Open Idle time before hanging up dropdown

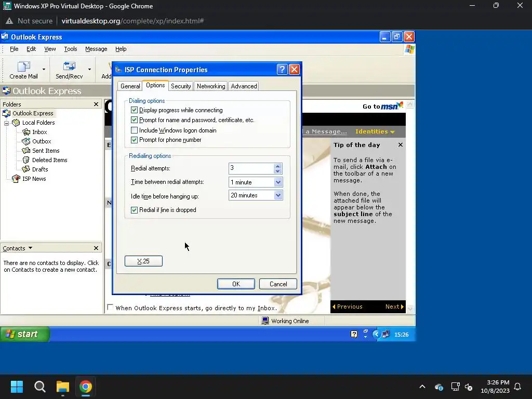click(x=278, y=195)
